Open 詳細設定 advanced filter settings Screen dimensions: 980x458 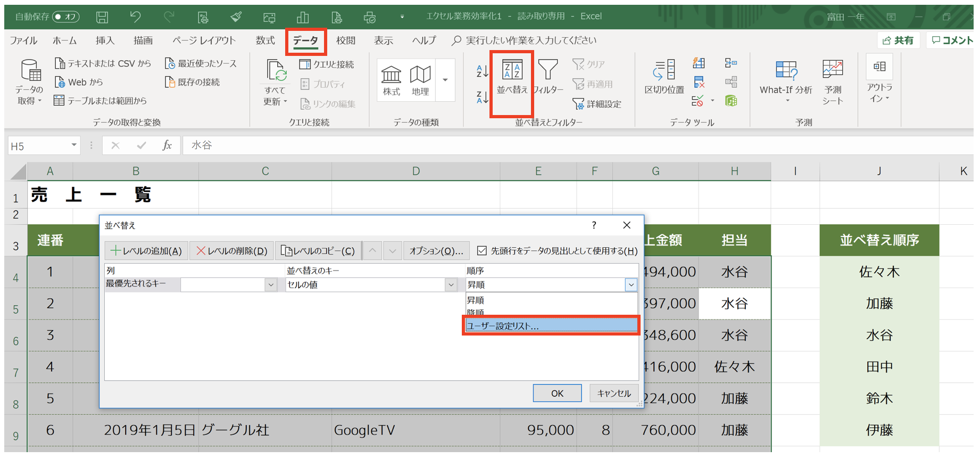pos(597,104)
